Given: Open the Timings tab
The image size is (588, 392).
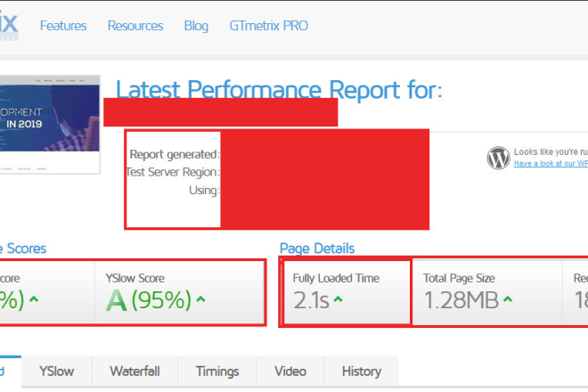Looking at the screenshot, I should coord(217,371).
